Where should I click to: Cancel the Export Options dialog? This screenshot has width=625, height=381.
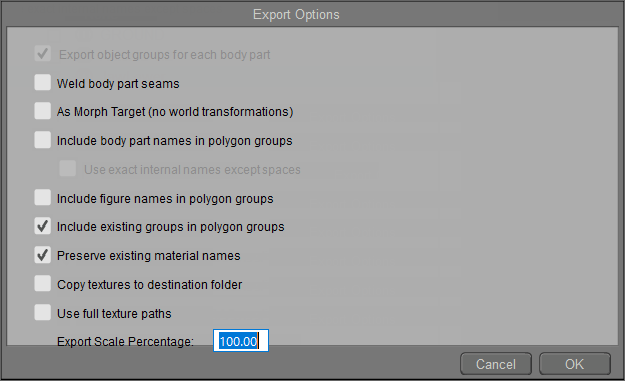point(496,364)
